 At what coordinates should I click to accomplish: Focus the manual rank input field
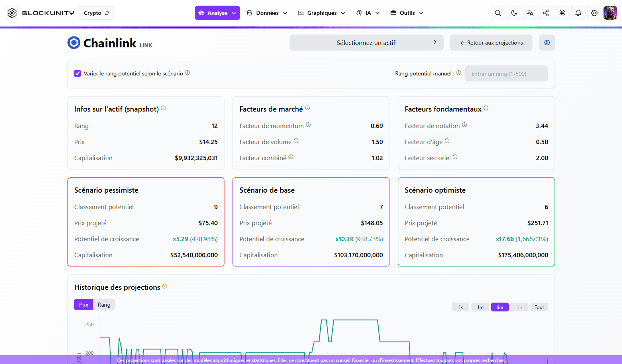point(506,73)
